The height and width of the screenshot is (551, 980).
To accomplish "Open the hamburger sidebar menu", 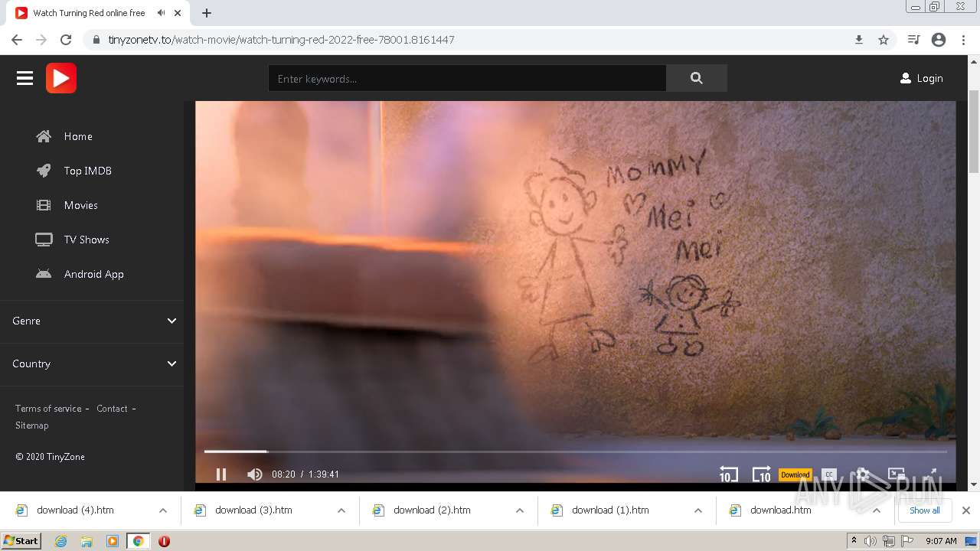I will pyautogui.click(x=24, y=78).
